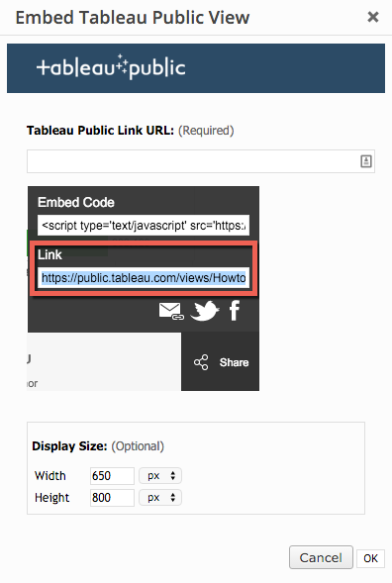Click the email link share icon
The width and height of the screenshot is (392, 583).
pos(171,311)
